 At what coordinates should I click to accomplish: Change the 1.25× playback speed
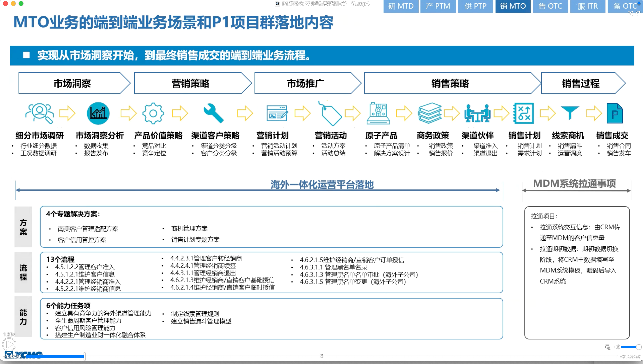pyautogui.click(x=9, y=334)
